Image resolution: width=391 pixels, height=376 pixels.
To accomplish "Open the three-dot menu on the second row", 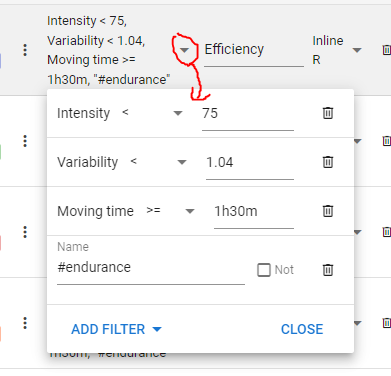I will click(x=25, y=141).
